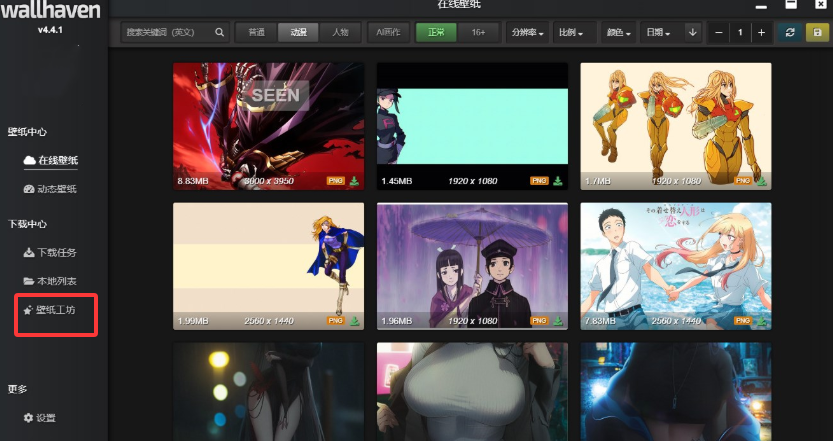This screenshot has width=833, height=441.
Task: Open the 颜色 color dropdown
Action: 618,32
